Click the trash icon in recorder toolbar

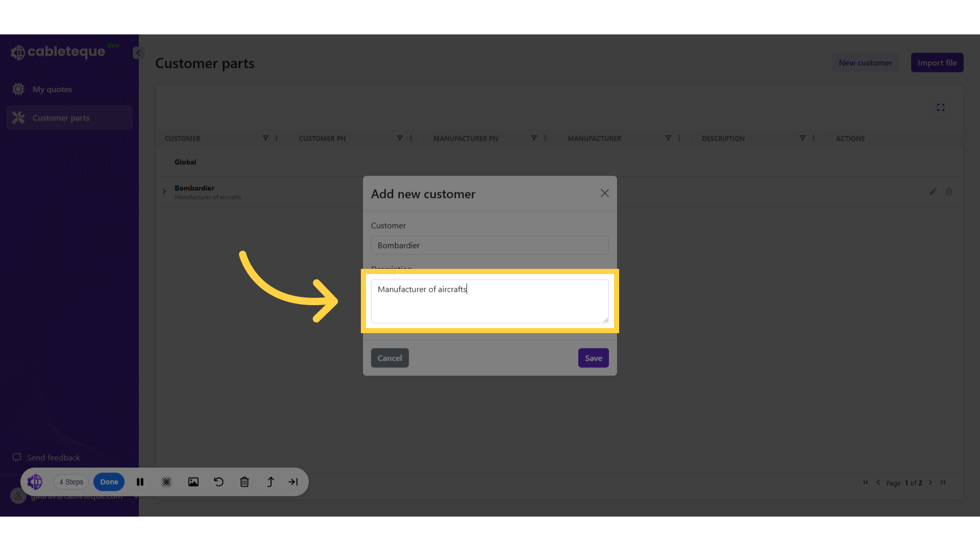coord(244,482)
